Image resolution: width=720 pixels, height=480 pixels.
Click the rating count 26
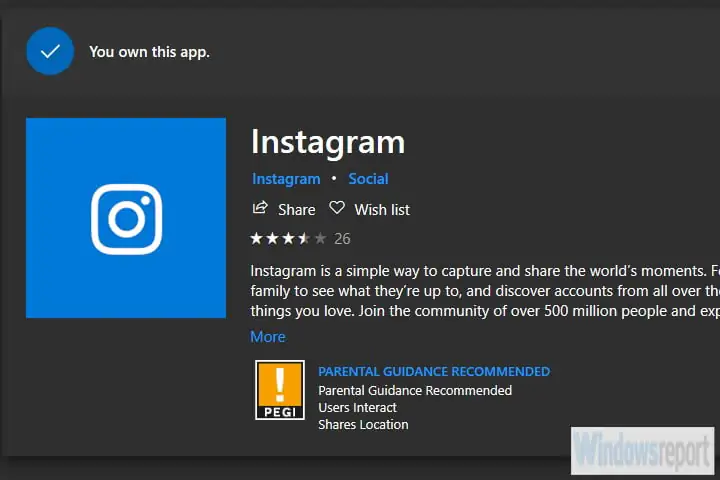342,238
